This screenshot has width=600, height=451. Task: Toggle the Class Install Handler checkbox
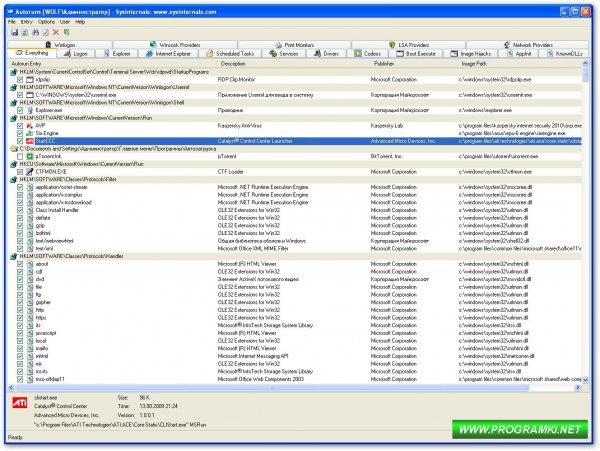[20, 210]
